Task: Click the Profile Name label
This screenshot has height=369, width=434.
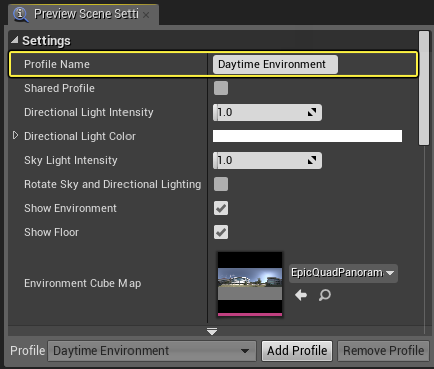Action: (57, 64)
